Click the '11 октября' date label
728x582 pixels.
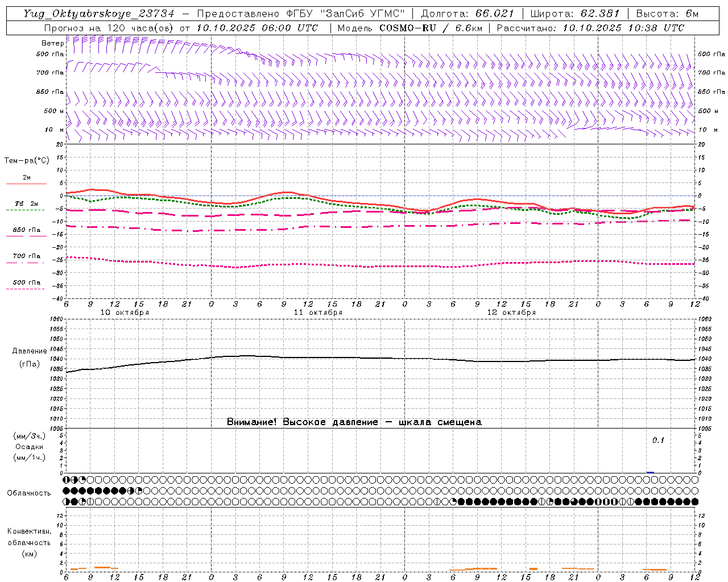click(x=318, y=313)
